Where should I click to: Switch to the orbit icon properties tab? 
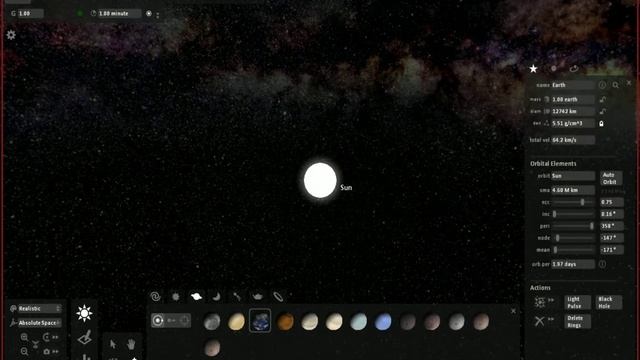click(574, 69)
